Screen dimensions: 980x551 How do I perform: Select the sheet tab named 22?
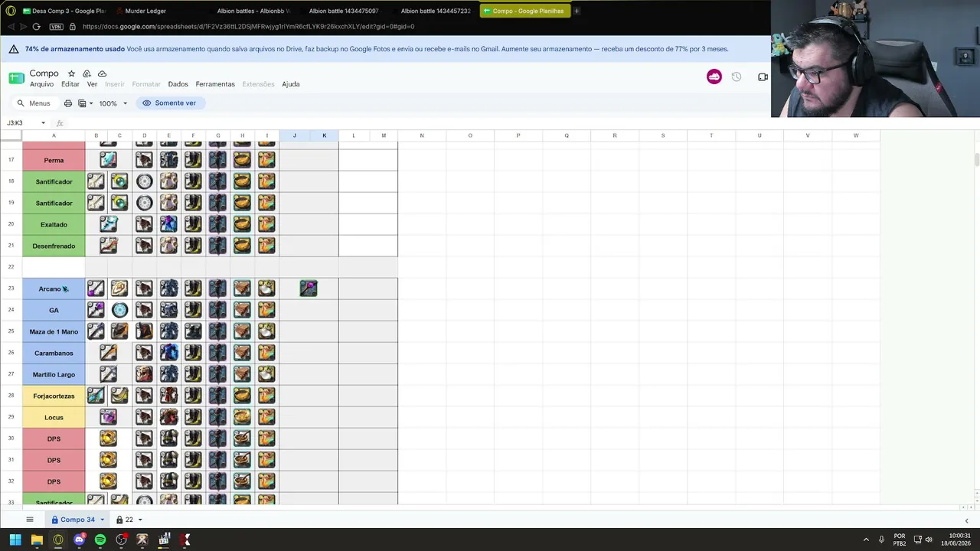(x=129, y=520)
